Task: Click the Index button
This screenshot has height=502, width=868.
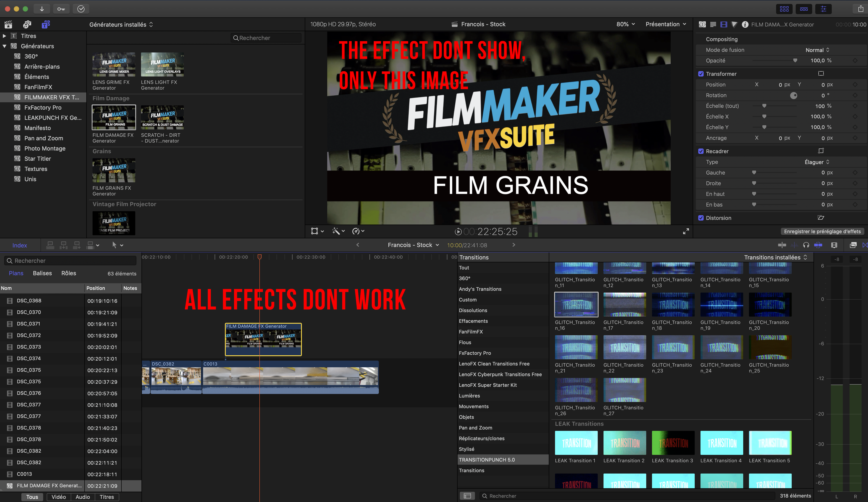Action: (20, 245)
